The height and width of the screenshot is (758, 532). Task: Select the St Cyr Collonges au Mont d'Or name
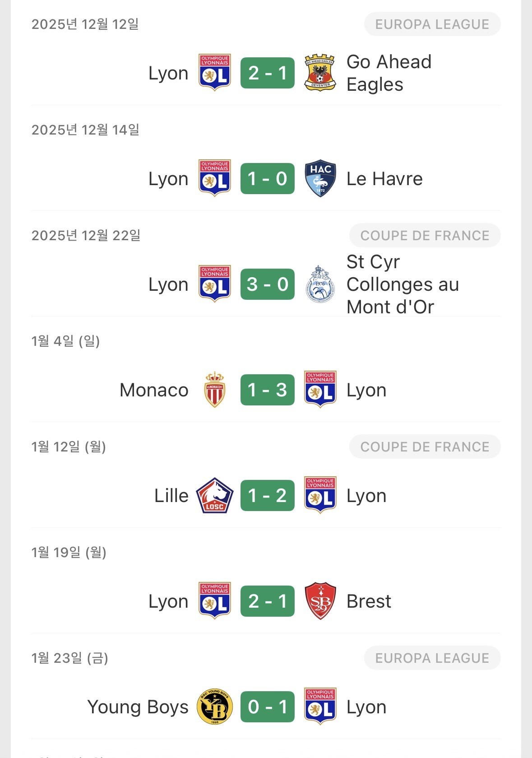[x=402, y=284]
